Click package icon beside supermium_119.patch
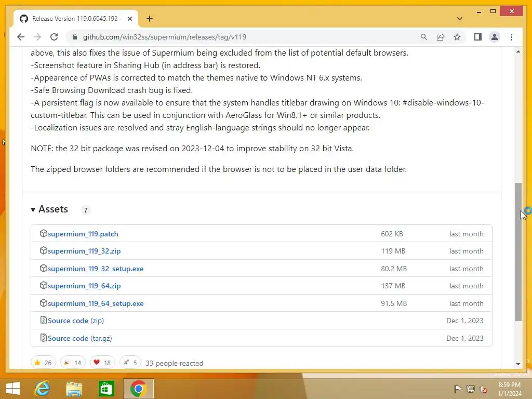This screenshot has width=532, height=399. tap(44, 233)
